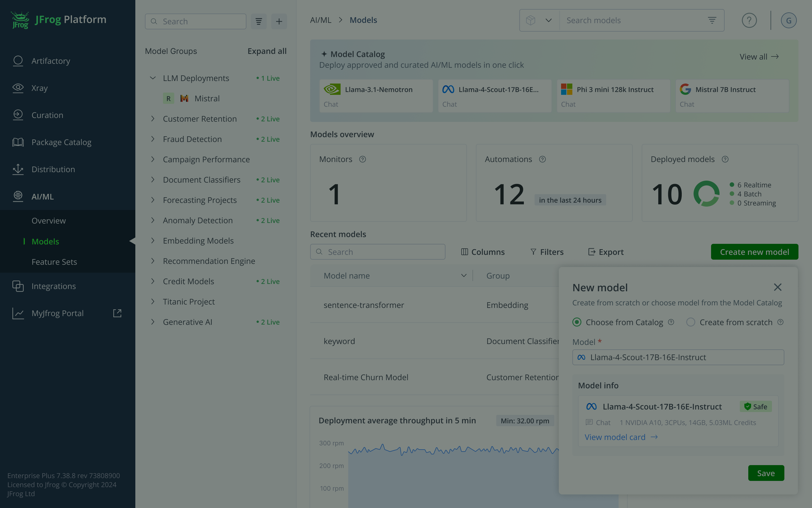
Task: Click the green R badge next to Mistral
Action: point(168,98)
